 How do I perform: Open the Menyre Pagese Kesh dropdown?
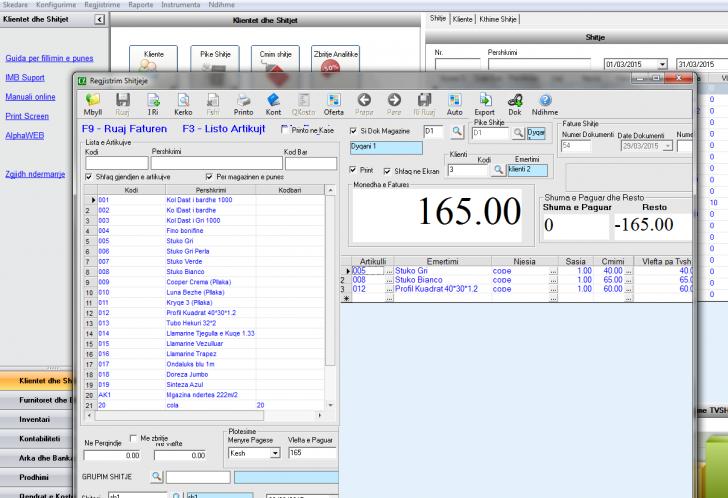pyautogui.click(x=275, y=454)
